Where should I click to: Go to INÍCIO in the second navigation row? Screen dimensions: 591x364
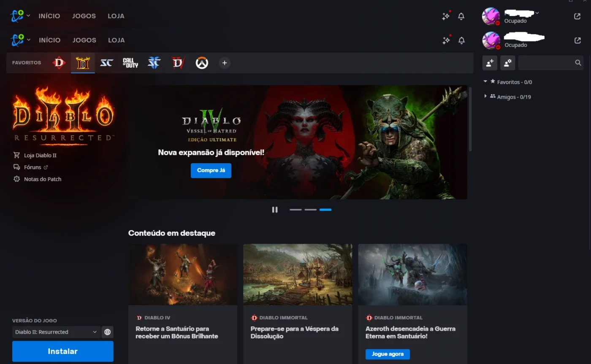50,40
